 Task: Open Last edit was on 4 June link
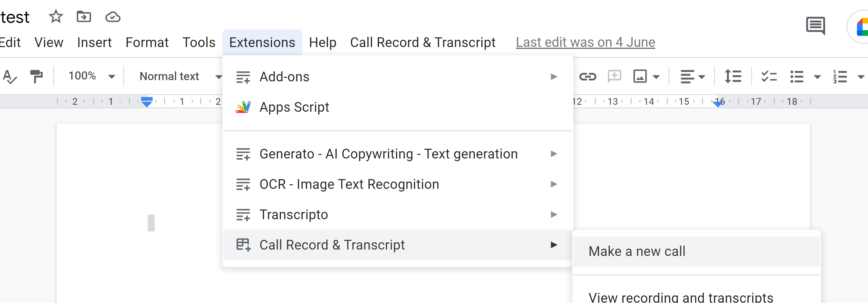tap(585, 43)
